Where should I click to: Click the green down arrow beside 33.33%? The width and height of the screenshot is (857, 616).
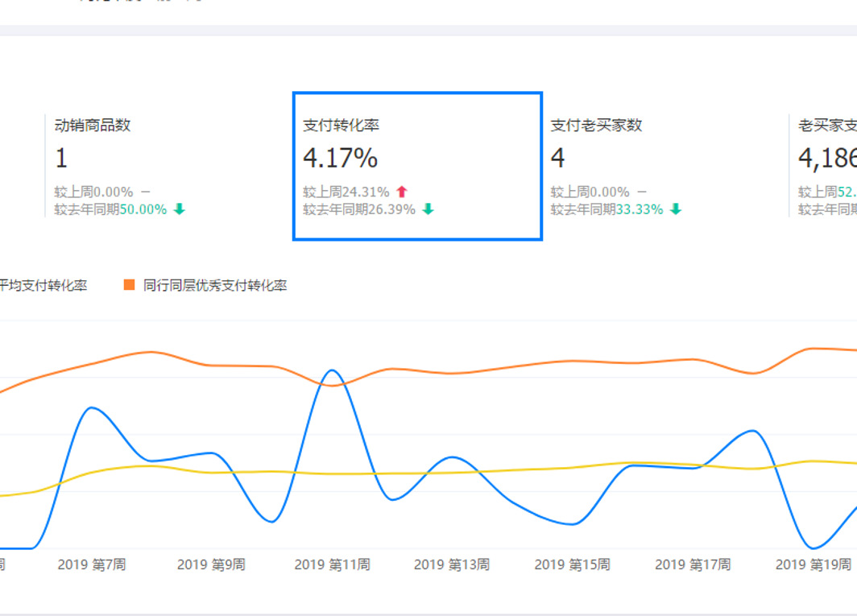point(676,209)
